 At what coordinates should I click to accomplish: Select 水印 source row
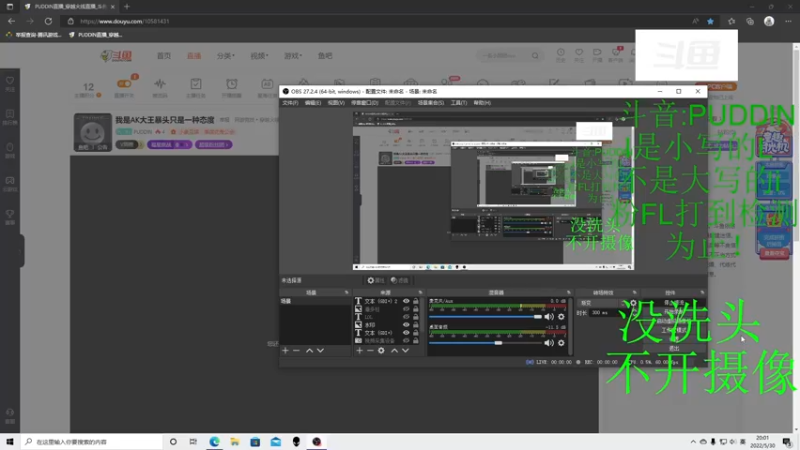387,324
